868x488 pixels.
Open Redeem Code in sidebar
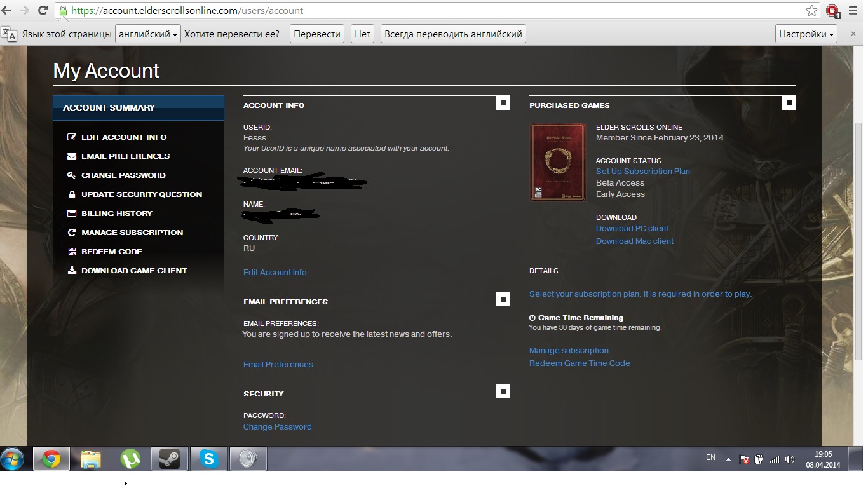pos(112,252)
